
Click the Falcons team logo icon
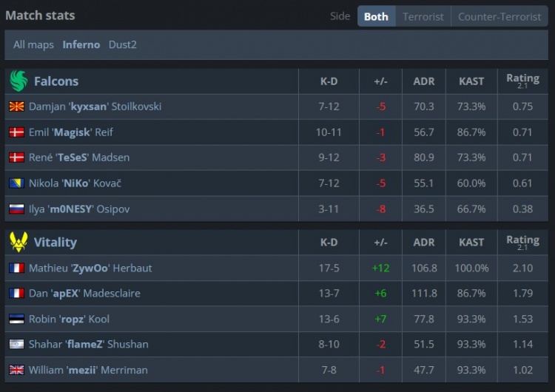(18, 81)
